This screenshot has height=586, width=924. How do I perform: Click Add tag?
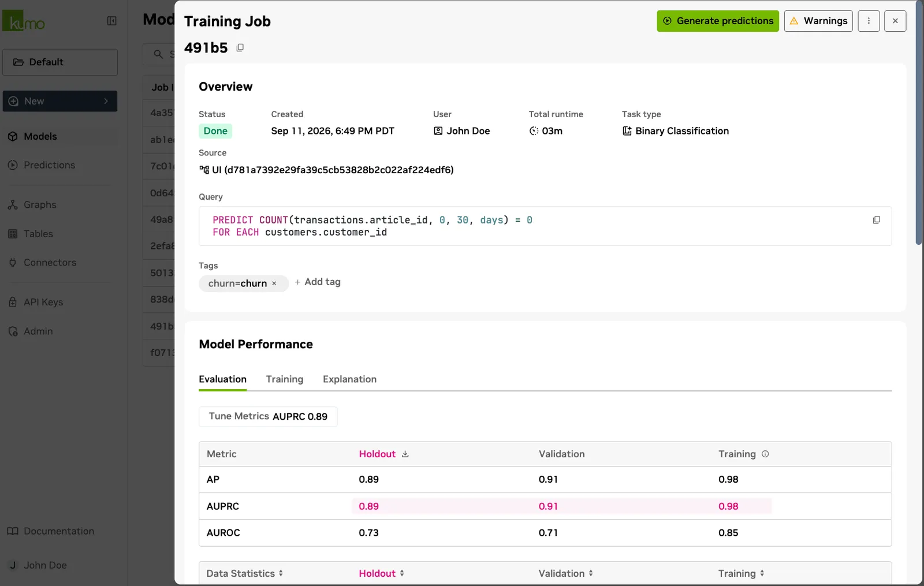[x=318, y=282]
